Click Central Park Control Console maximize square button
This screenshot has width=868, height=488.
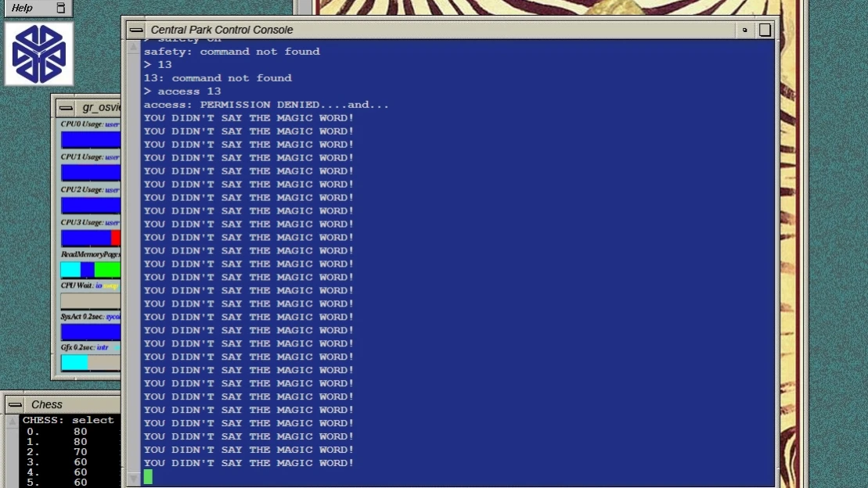pyautogui.click(x=765, y=30)
